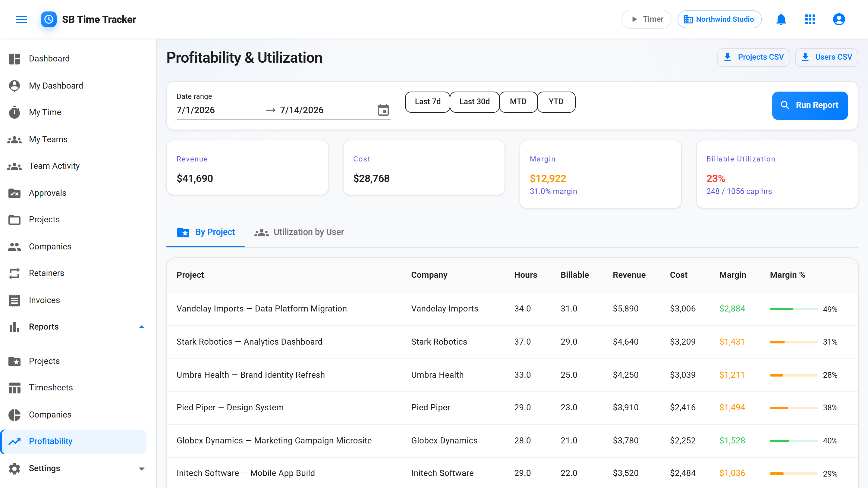This screenshot has width=868, height=488.
Task: Click the By Project starred folder icon
Action: pos(183,232)
